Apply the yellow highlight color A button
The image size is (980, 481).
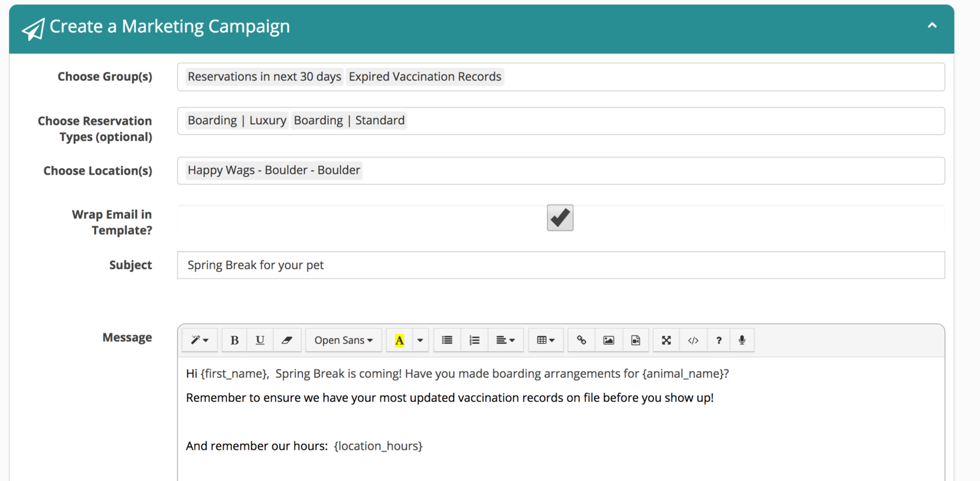399,340
